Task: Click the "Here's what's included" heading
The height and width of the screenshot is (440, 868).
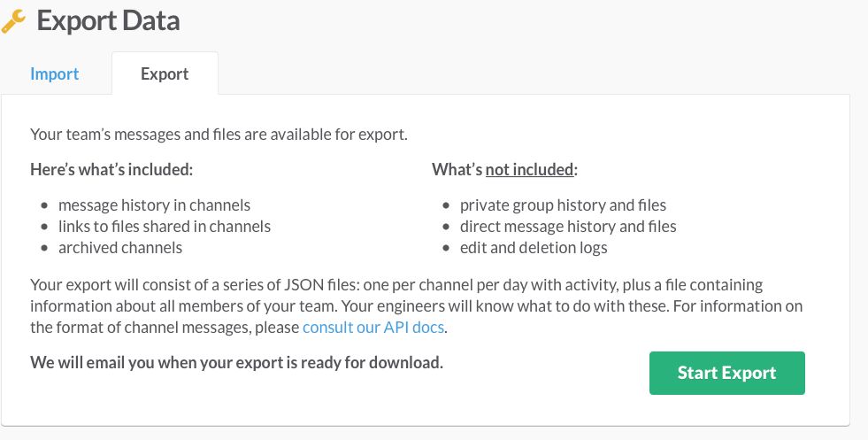Action: click(111, 169)
